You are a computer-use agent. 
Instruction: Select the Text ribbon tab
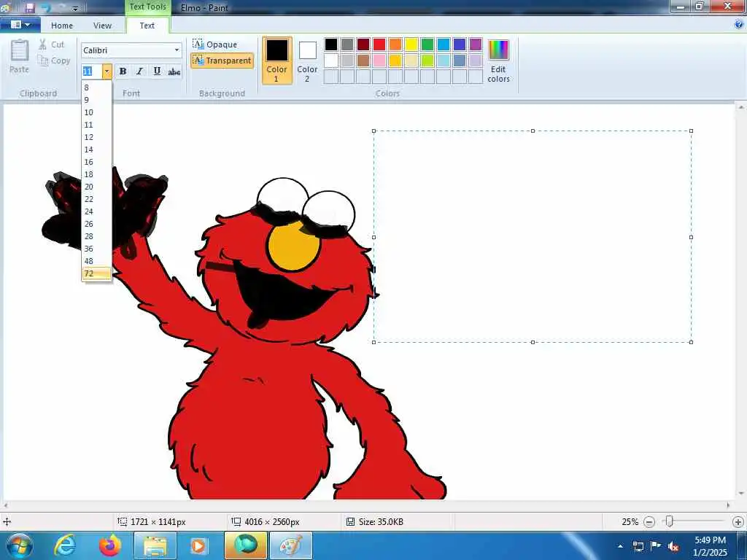tap(147, 26)
